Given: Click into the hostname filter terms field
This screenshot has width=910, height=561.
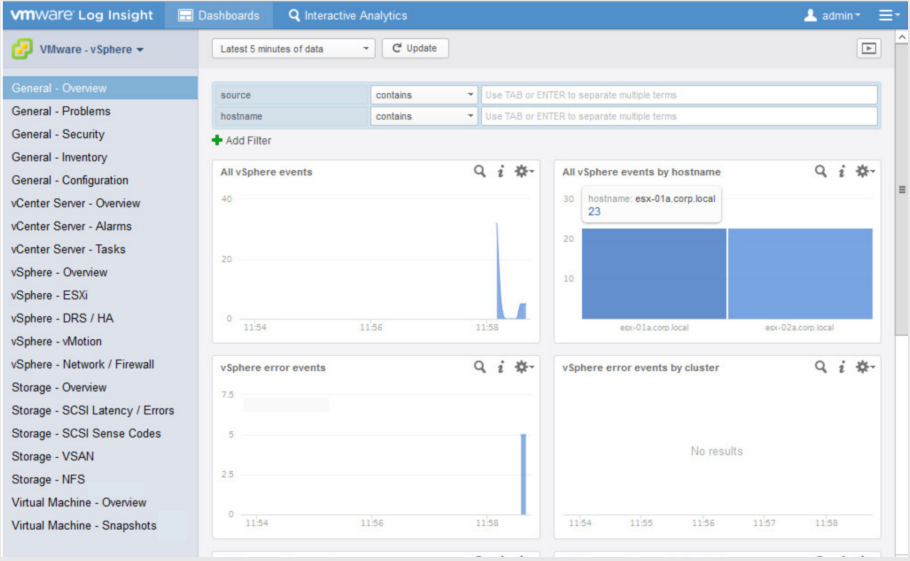Looking at the screenshot, I should tap(679, 116).
